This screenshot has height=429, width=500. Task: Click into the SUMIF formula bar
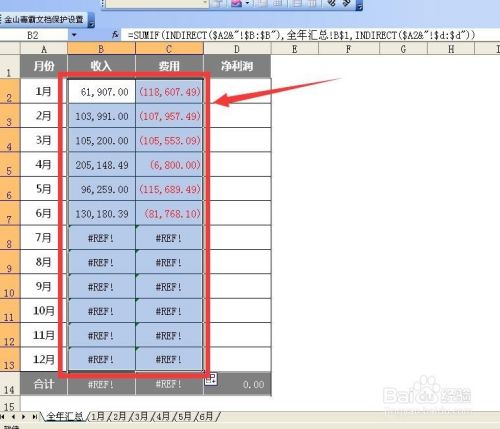pos(310,35)
